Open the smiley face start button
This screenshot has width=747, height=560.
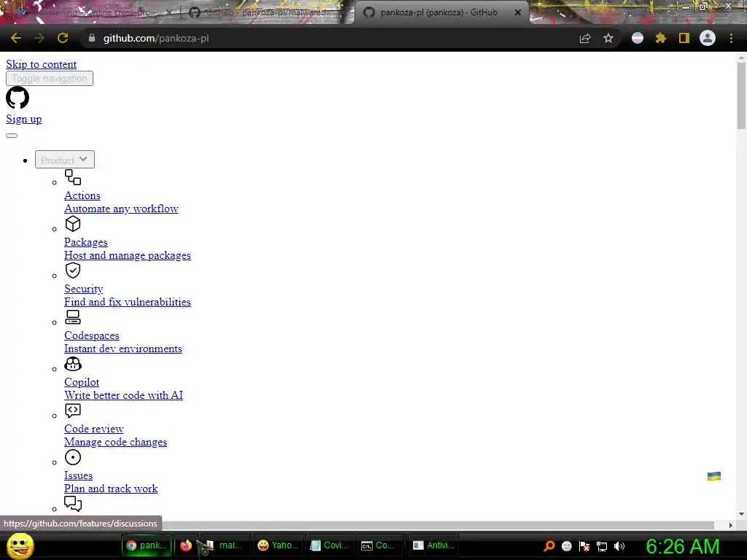coord(20,545)
